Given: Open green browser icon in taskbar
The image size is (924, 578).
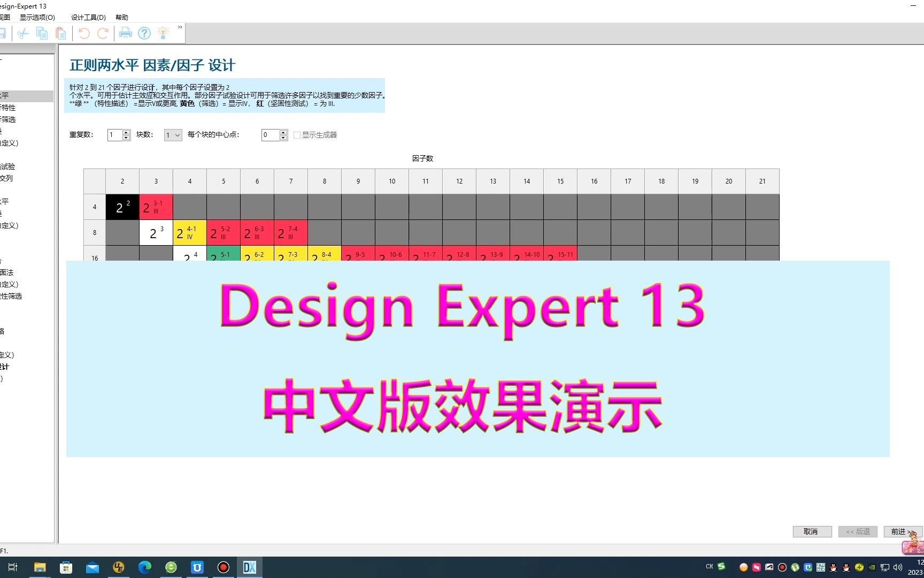Looking at the screenshot, I should (x=171, y=567).
